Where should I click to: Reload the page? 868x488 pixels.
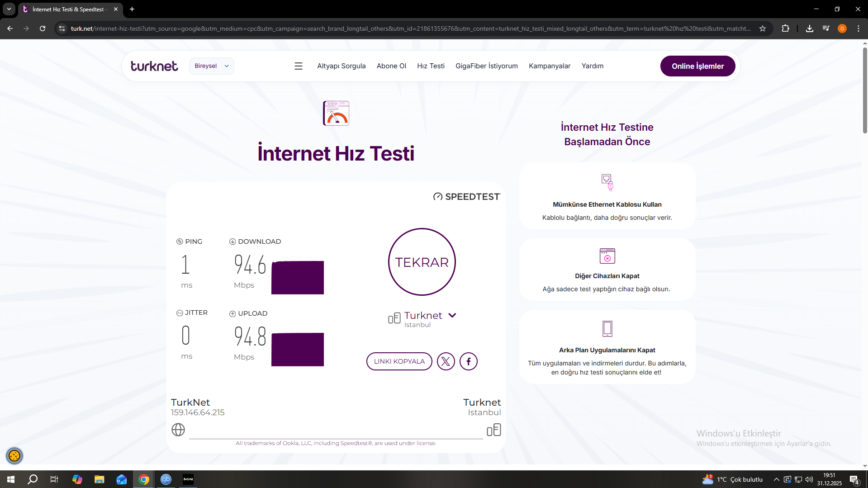click(43, 28)
